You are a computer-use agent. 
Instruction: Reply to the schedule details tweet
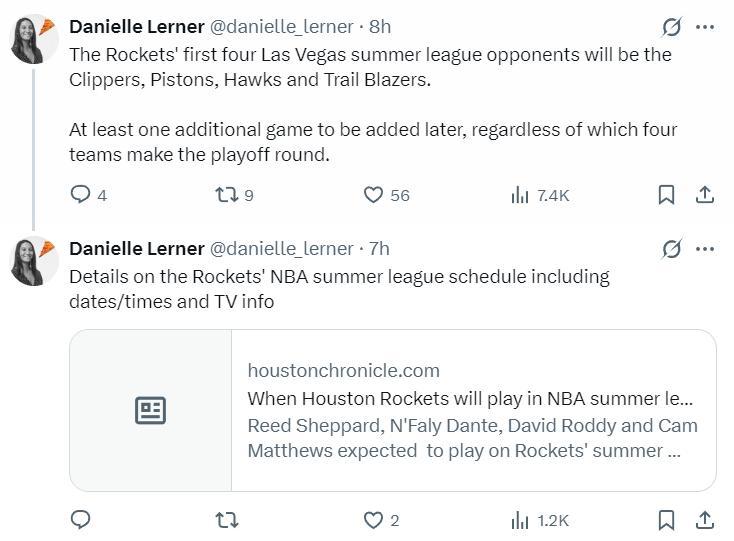[81, 520]
